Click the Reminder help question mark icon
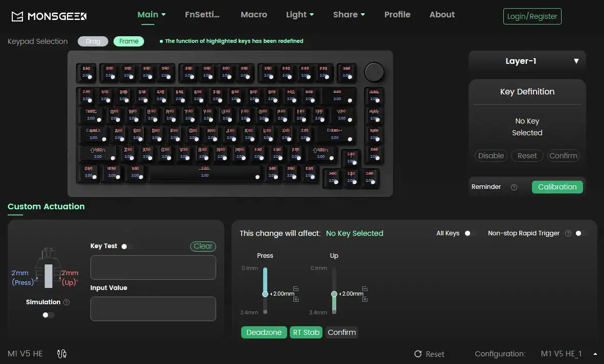604x364 pixels. (x=514, y=187)
